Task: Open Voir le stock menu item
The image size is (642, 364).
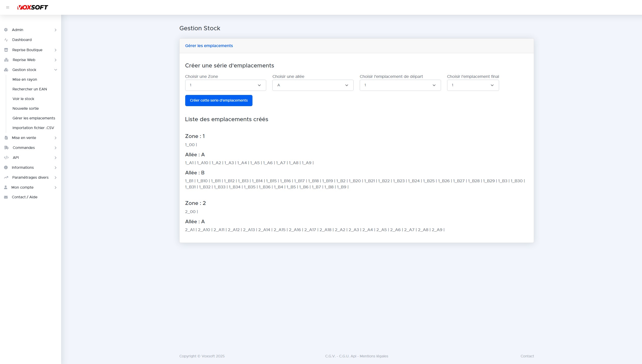Action: [23, 99]
